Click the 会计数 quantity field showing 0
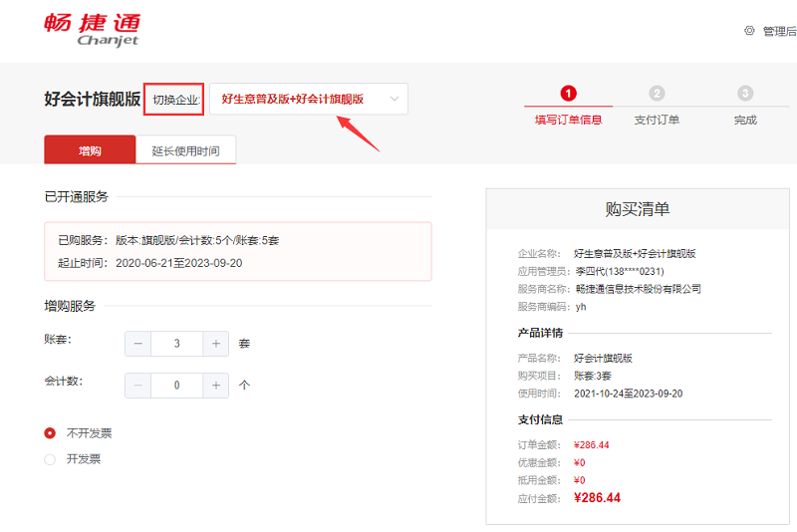797x532 pixels. click(x=177, y=386)
